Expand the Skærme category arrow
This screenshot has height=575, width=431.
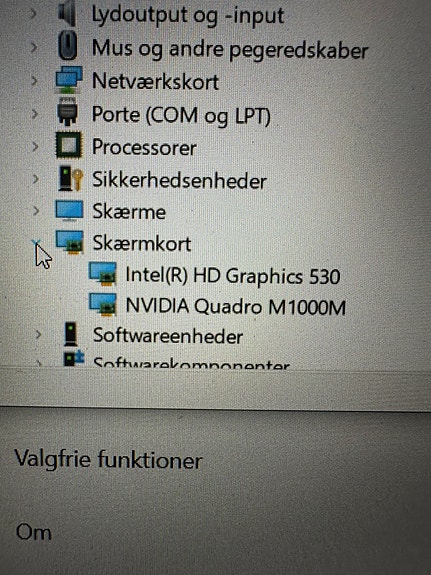pos(36,211)
